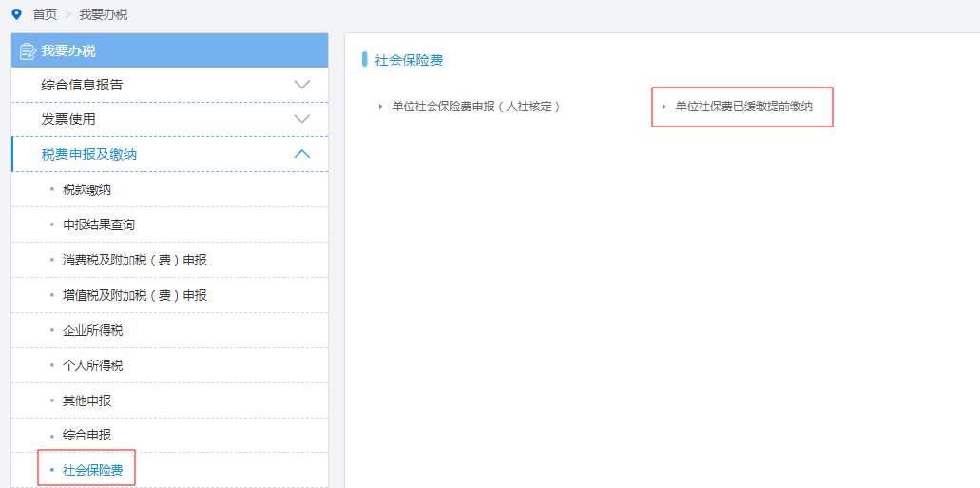This screenshot has width=980, height=488.
Task: Open 企业所得税 item
Action: [93, 330]
